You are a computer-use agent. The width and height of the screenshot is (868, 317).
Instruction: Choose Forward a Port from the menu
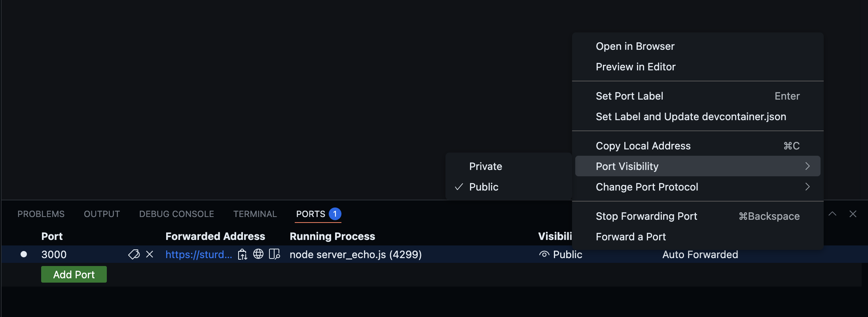630,236
